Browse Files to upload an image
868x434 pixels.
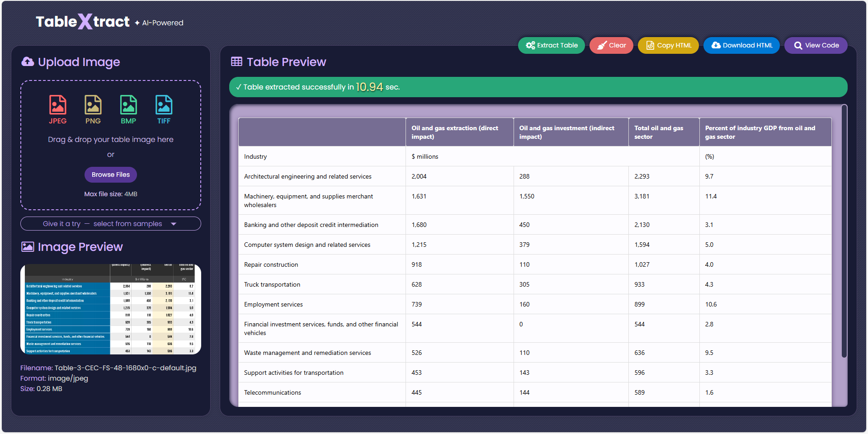click(111, 175)
